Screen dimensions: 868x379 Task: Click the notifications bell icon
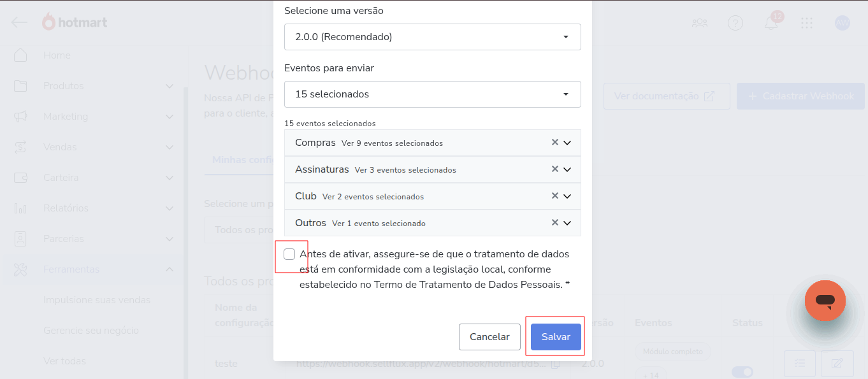coord(771,24)
